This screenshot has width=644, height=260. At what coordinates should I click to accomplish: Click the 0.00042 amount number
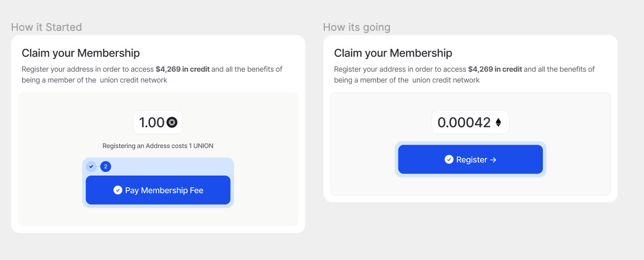[464, 122]
